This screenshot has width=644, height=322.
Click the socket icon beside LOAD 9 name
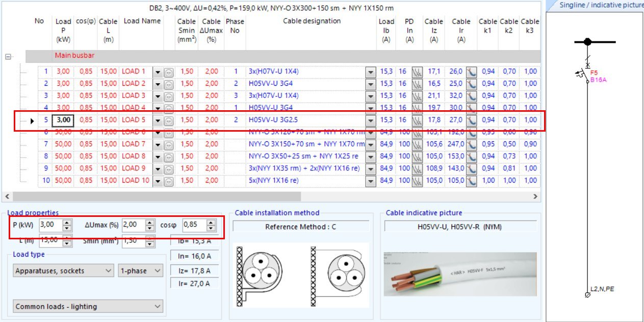(x=168, y=168)
